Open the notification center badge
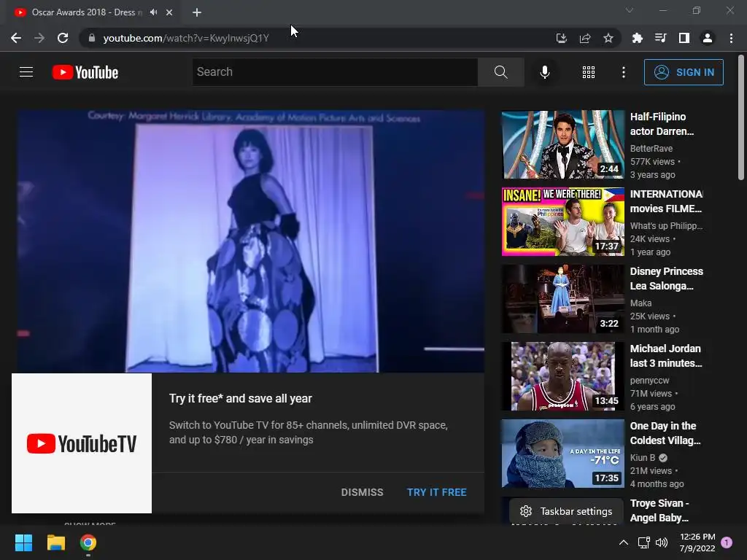 (x=727, y=542)
